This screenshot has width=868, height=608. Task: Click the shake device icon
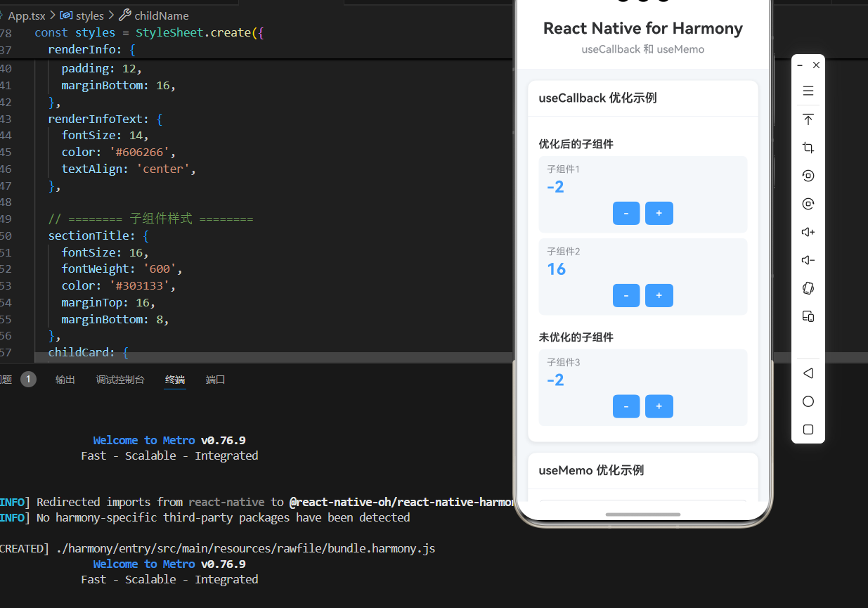coord(808,288)
